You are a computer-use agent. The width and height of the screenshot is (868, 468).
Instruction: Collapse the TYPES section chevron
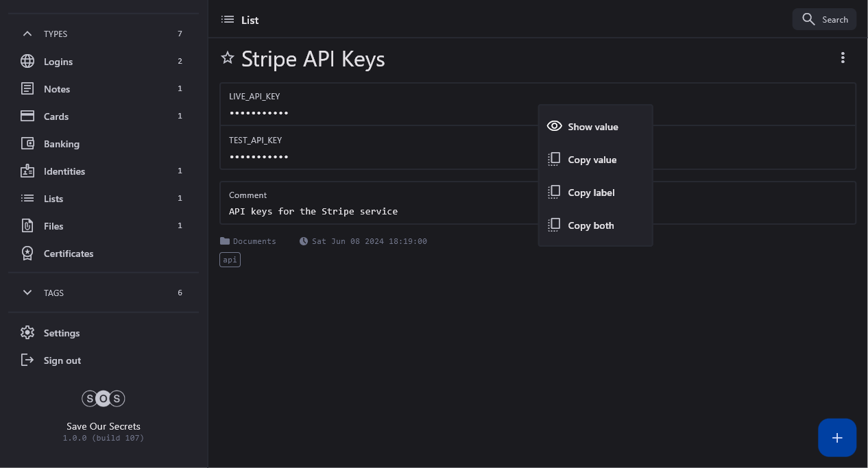(x=27, y=34)
